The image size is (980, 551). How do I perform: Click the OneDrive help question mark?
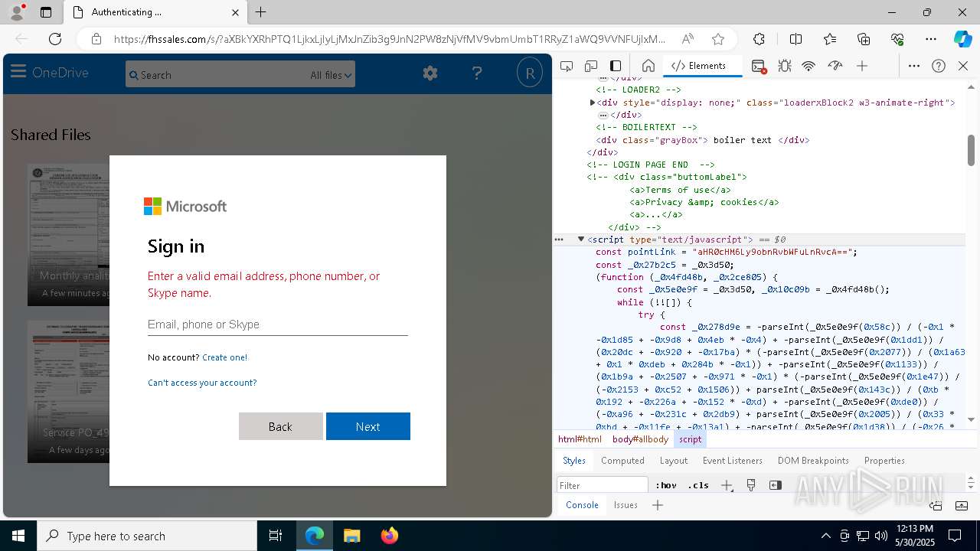477,73
